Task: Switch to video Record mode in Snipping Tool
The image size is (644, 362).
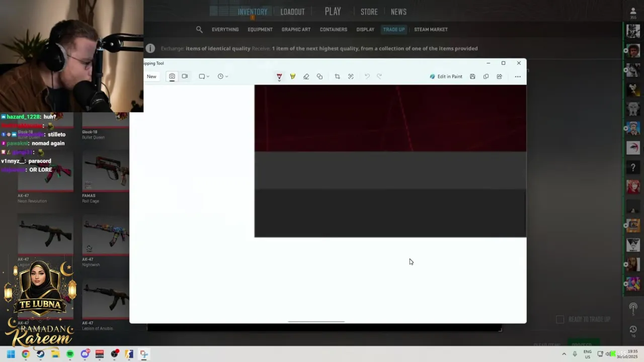Action: (x=185, y=76)
